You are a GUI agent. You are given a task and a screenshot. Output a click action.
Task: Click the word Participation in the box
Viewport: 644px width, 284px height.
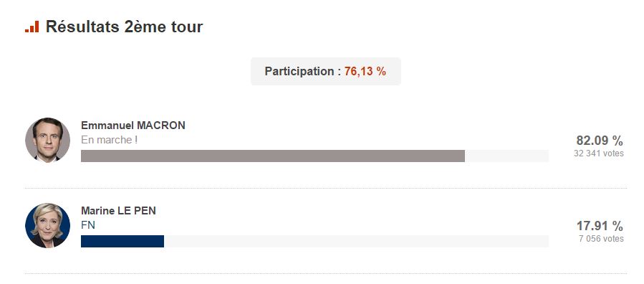click(299, 72)
